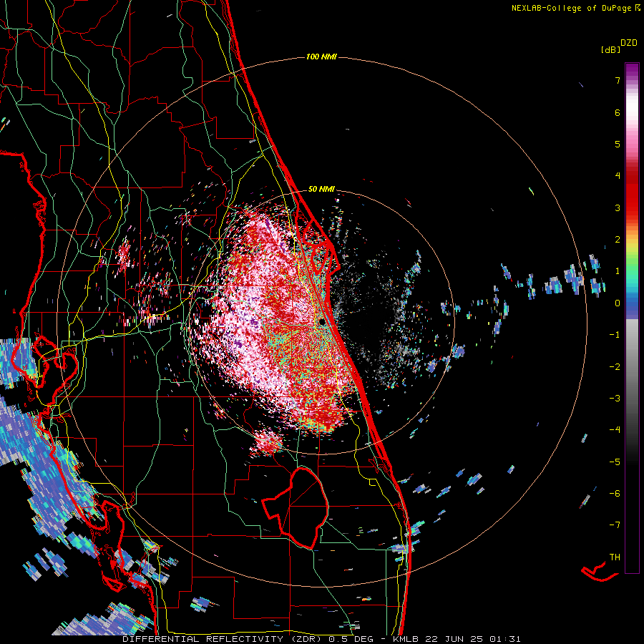This screenshot has width=644, height=644.
Task: Click the positive 4 value on the dB scale
Action: (x=618, y=176)
